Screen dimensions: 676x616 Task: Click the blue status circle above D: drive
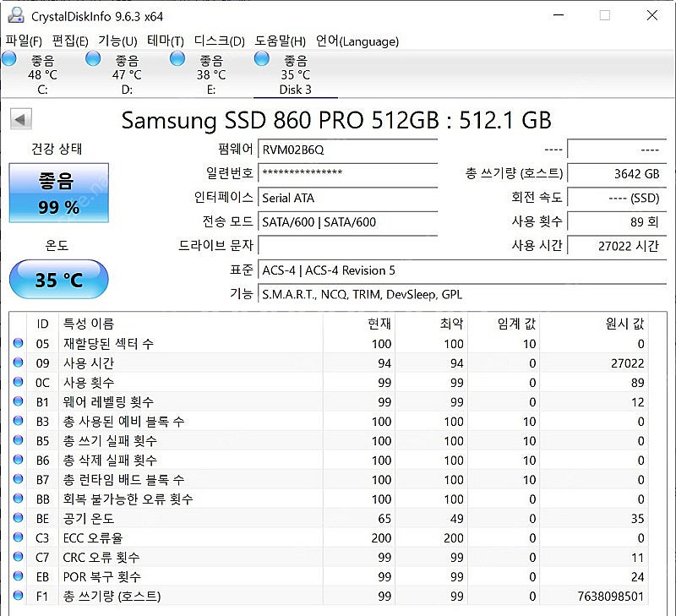pos(93,58)
